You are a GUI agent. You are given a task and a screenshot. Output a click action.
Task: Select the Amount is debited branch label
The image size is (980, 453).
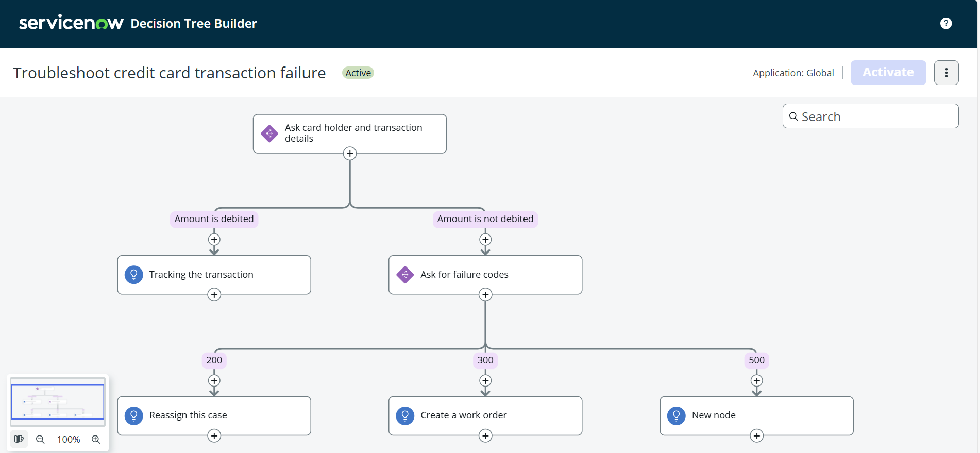click(214, 219)
